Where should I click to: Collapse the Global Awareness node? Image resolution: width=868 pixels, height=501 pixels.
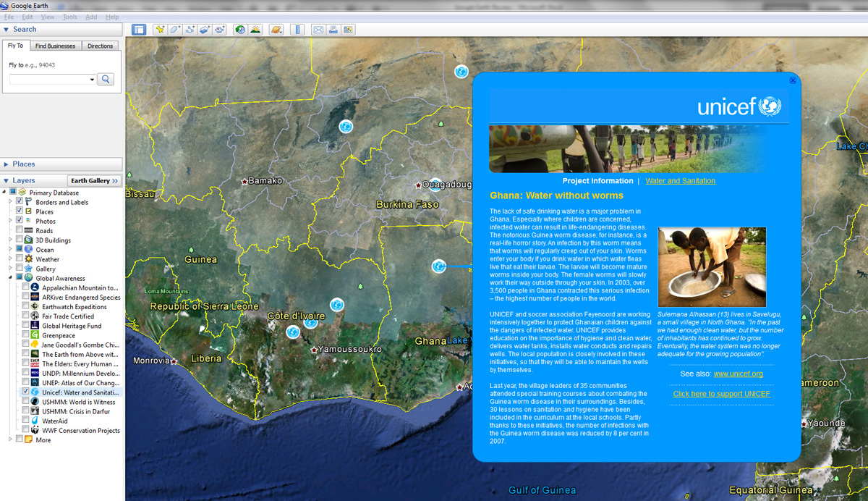coord(11,278)
